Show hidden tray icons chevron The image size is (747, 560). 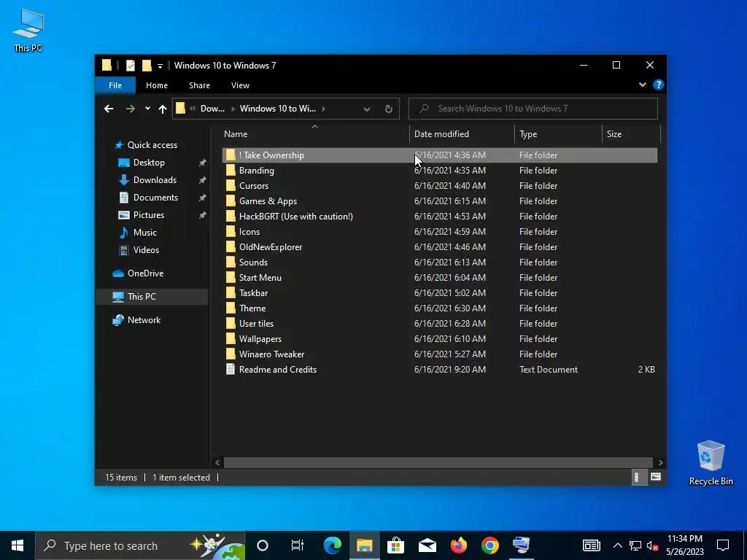click(617, 545)
